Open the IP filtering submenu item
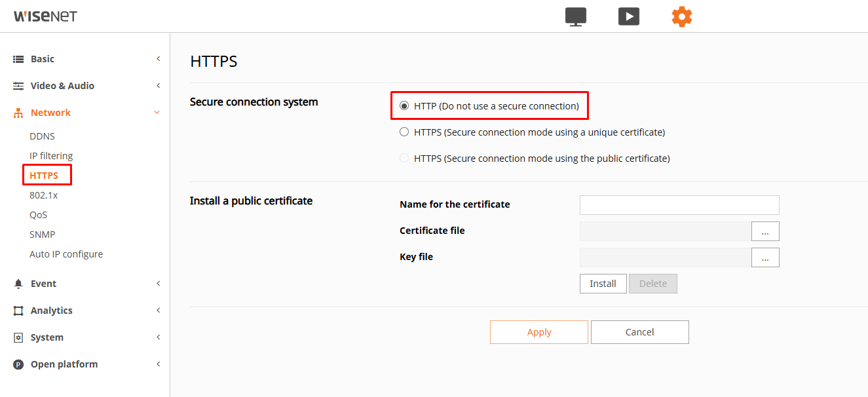This screenshot has height=397, width=868. [51, 156]
